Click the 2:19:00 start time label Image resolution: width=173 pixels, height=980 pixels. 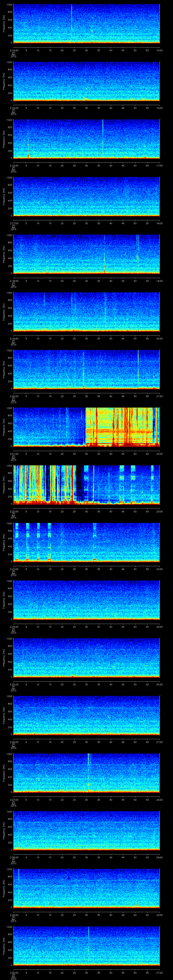[x=13, y=338]
